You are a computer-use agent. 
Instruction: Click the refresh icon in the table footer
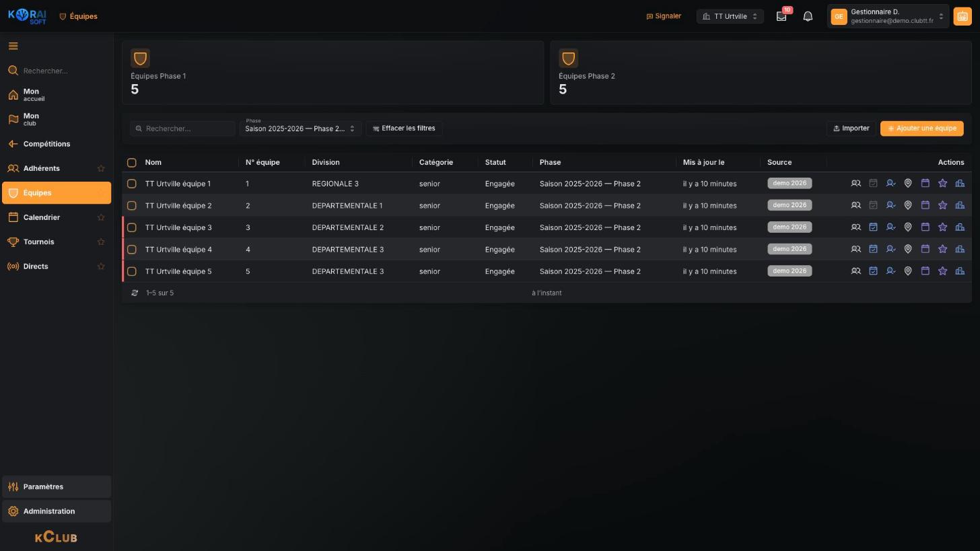pos(135,293)
